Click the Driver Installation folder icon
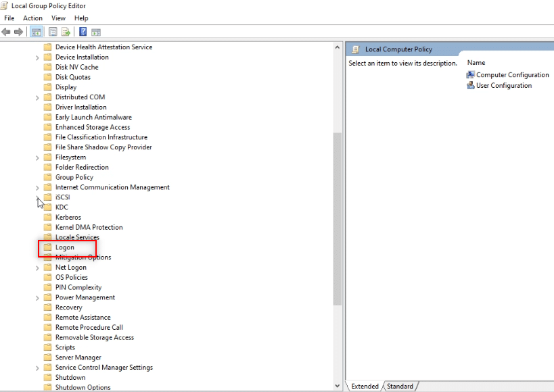The width and height of the screenshot is (554, 392). coord(48,107)
